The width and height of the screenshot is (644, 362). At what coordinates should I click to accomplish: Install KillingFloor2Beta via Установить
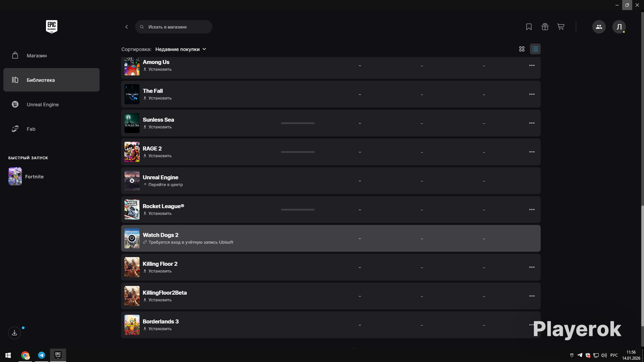158,300
